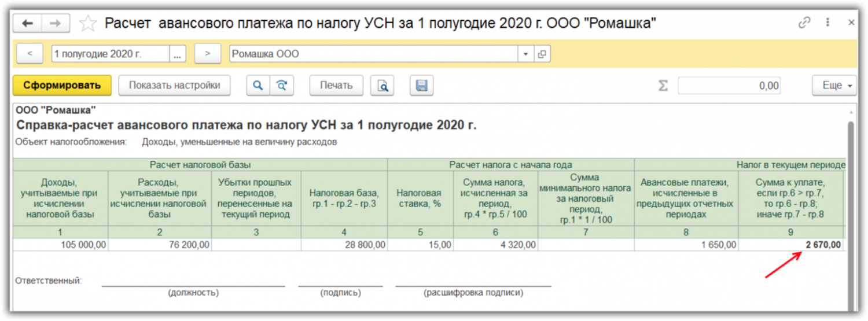Save report with the floppy disk icon
This screenshot has width=868, height=321.
pos(422,85)
